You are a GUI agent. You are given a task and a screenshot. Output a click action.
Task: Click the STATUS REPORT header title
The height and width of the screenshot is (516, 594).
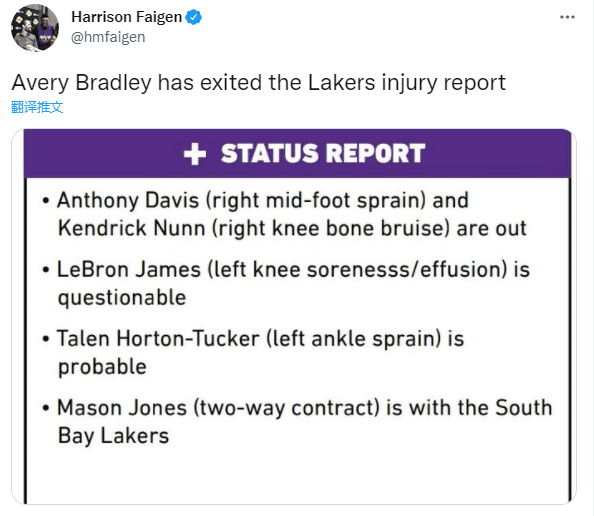[323, 153]
